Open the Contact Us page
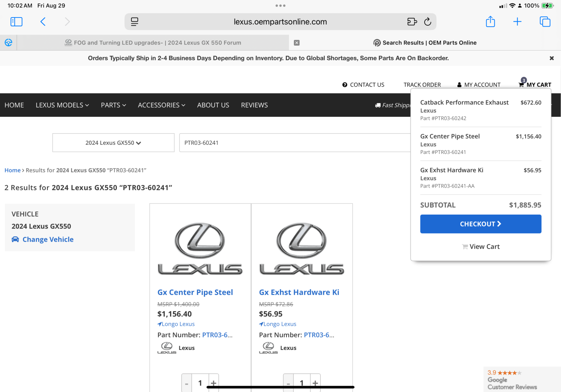Viewport: 561px width, 392px height. 363,85
